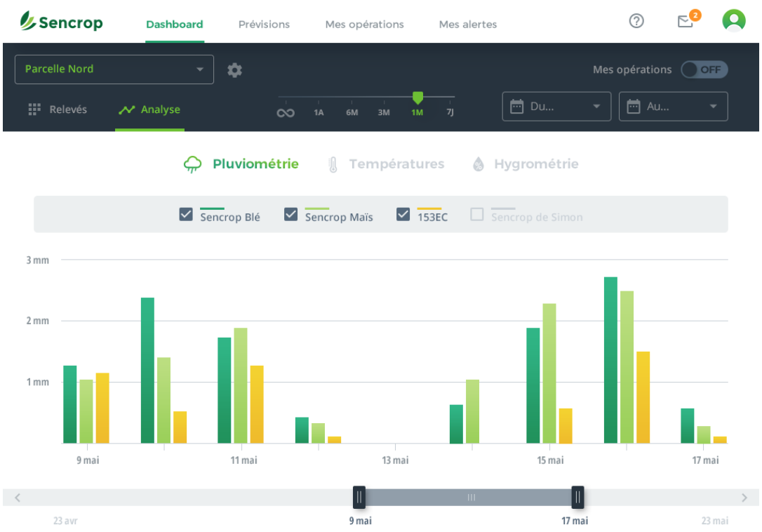
Task: Click the 1 mm y-axis label
Action: [37, 383]
